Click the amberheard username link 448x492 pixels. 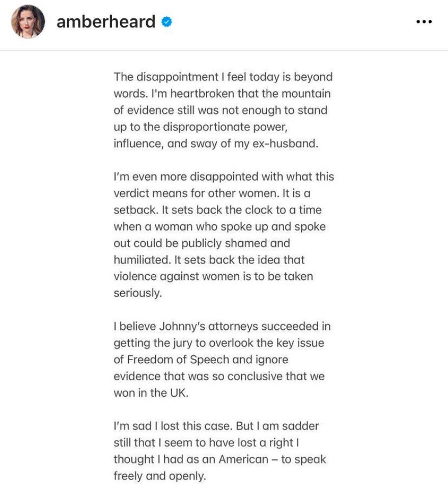coord(105,22)
